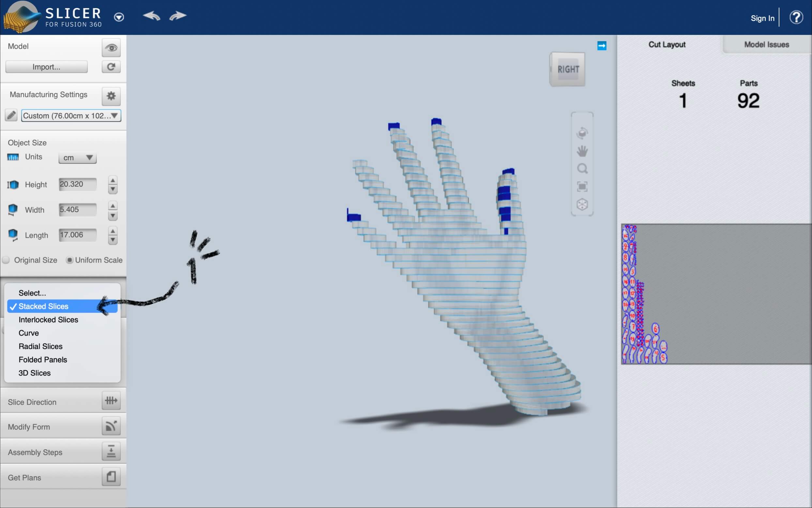Image resolution: width=812 pixels, height=508 pixels.
Task: Select the Original Size radio button
Action: pos(6,260)
